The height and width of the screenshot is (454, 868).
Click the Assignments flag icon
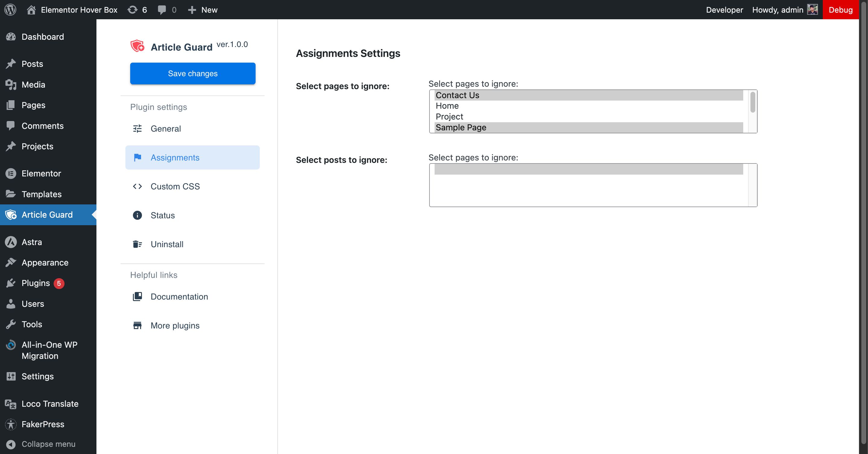pyautogui.click(x=137, y=157)
